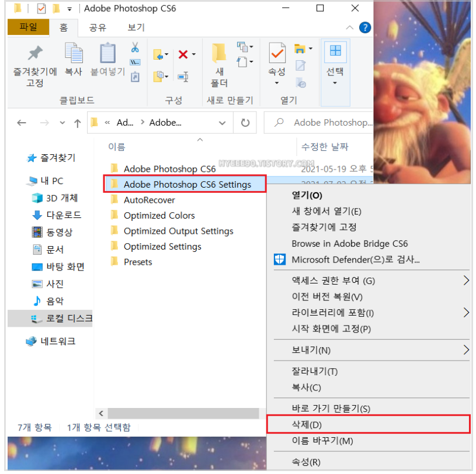Click the Pin to Quick access icon

click(x=35, y=53)
